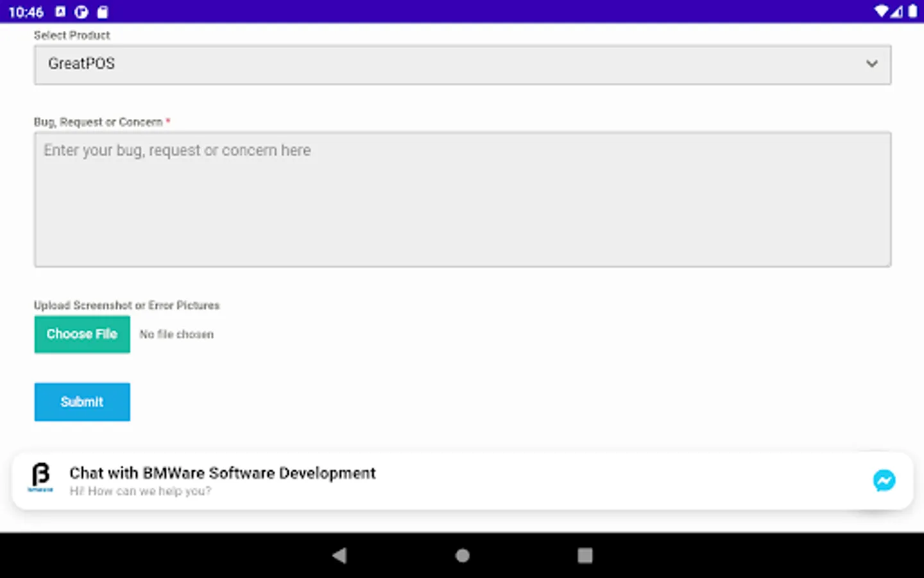This screenshot has height=578, width=924.
Task: Click the 'Select Product' label
Action: [72, 35]
